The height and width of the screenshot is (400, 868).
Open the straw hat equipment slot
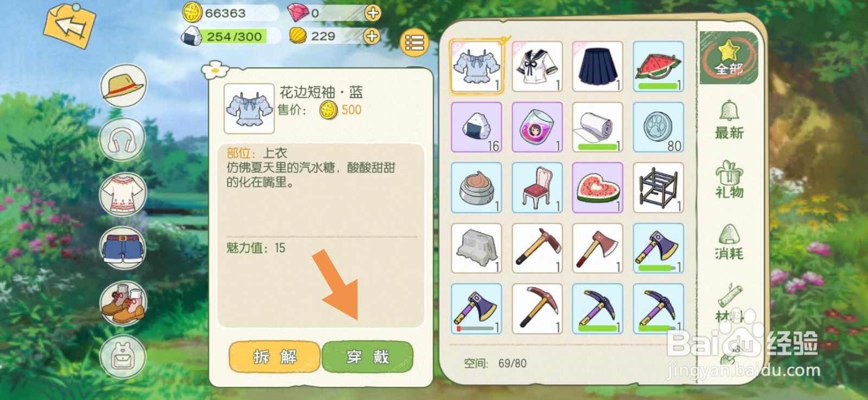(x=123, y=86)
